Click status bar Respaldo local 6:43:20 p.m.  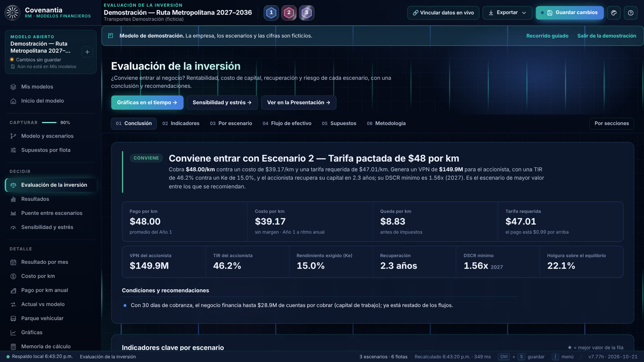[39, 357]
